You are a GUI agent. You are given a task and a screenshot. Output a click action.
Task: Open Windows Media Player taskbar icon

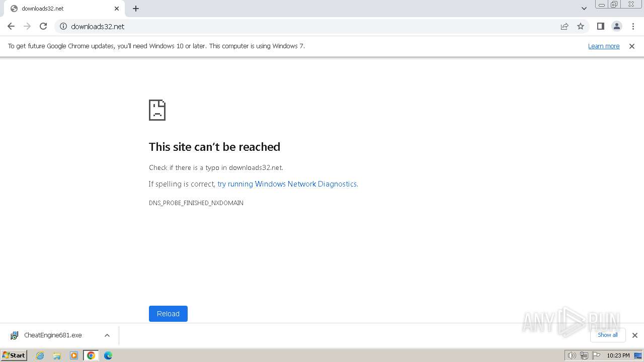(74, 355)
